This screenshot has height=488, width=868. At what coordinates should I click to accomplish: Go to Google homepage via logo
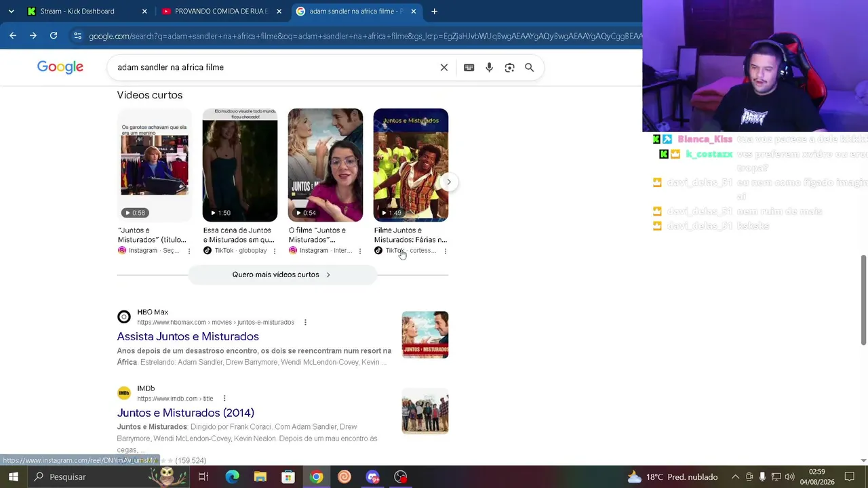pos(60,67)
